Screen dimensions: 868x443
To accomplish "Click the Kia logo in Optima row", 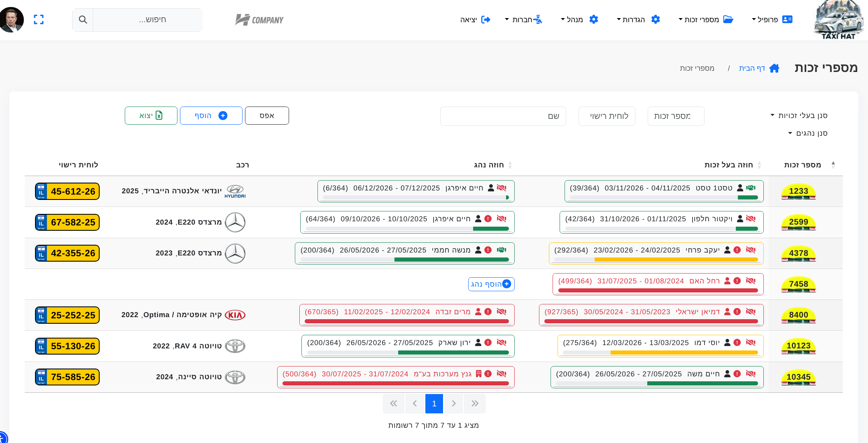I will (235, 315).
